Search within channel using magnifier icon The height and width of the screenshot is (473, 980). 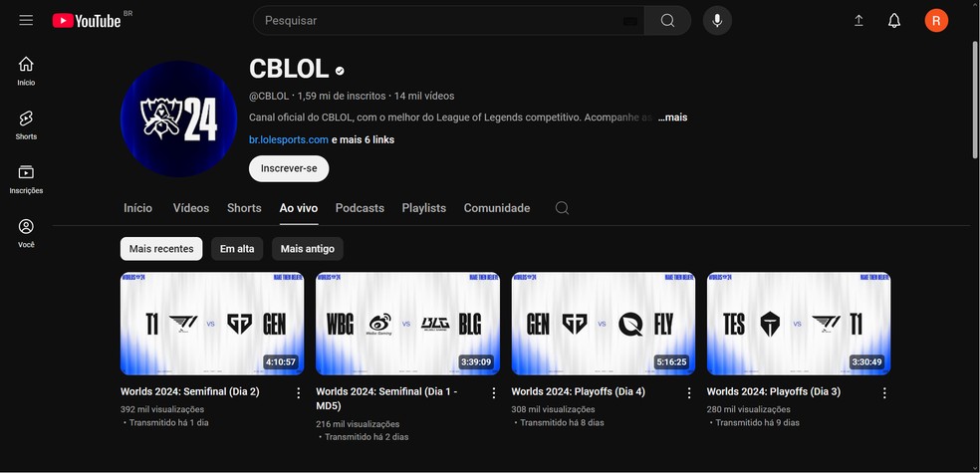point(562,208)
